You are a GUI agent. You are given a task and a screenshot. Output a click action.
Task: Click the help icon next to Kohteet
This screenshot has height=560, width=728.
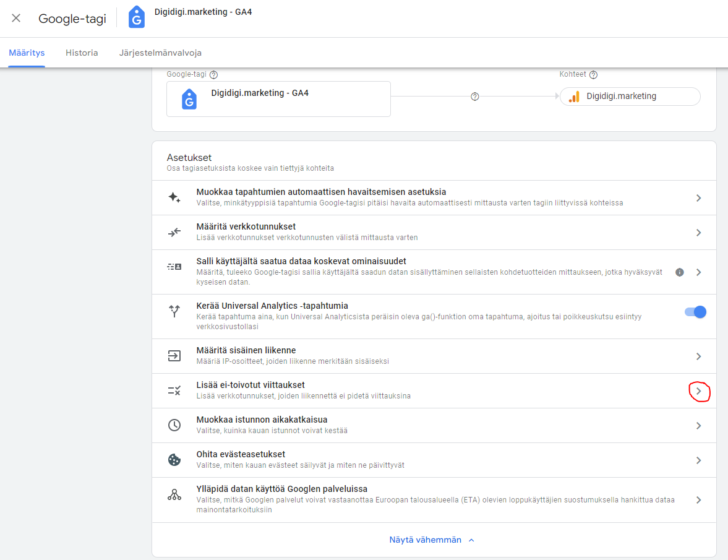593,75
